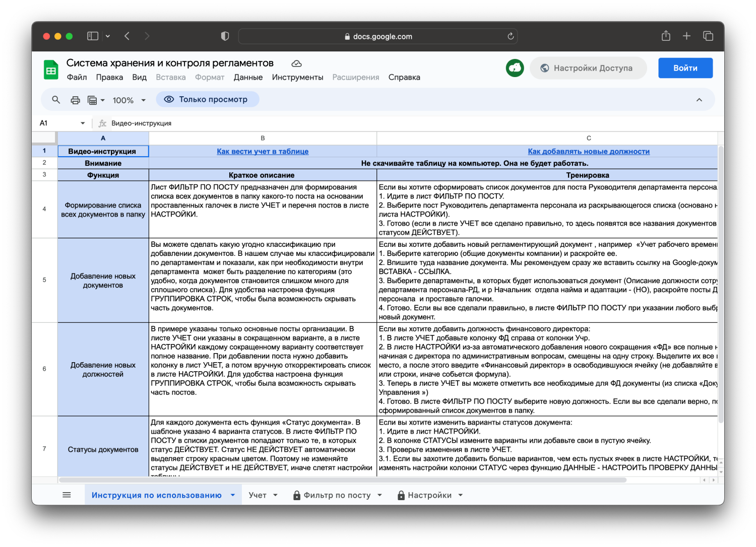Open Safari share icon
The width and height of the screenshot is (756, 547).
point(666,36)
